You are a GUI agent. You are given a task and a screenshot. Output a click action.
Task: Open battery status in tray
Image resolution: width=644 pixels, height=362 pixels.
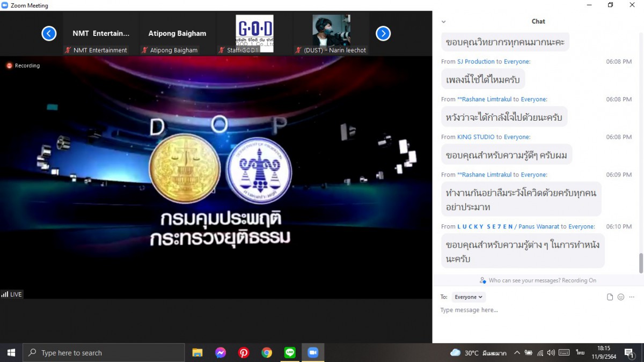pyautogui.click(x=529, y=353)
